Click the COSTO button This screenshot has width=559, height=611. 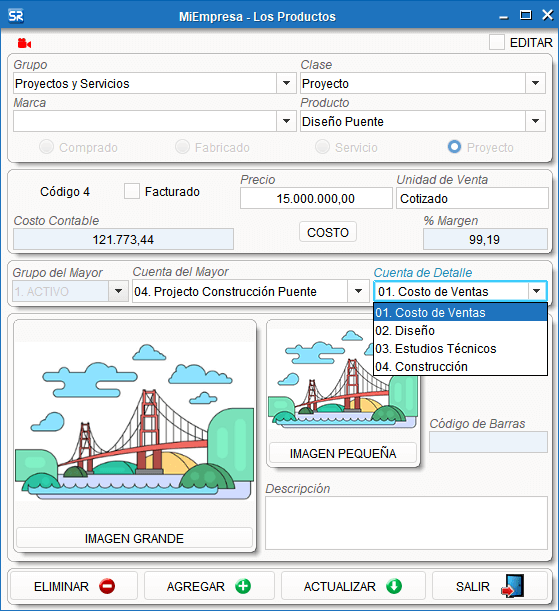[328, 232]
